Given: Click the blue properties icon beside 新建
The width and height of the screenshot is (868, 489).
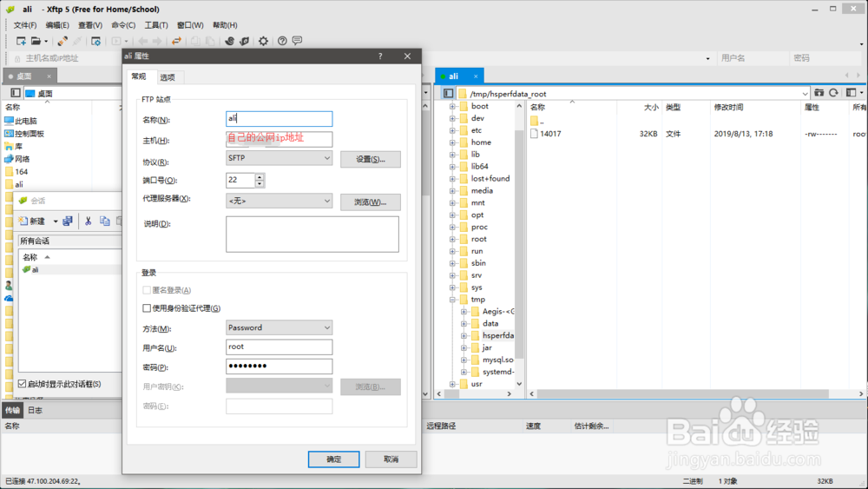Looking at the screenshot, I should [x=68, y=221].
